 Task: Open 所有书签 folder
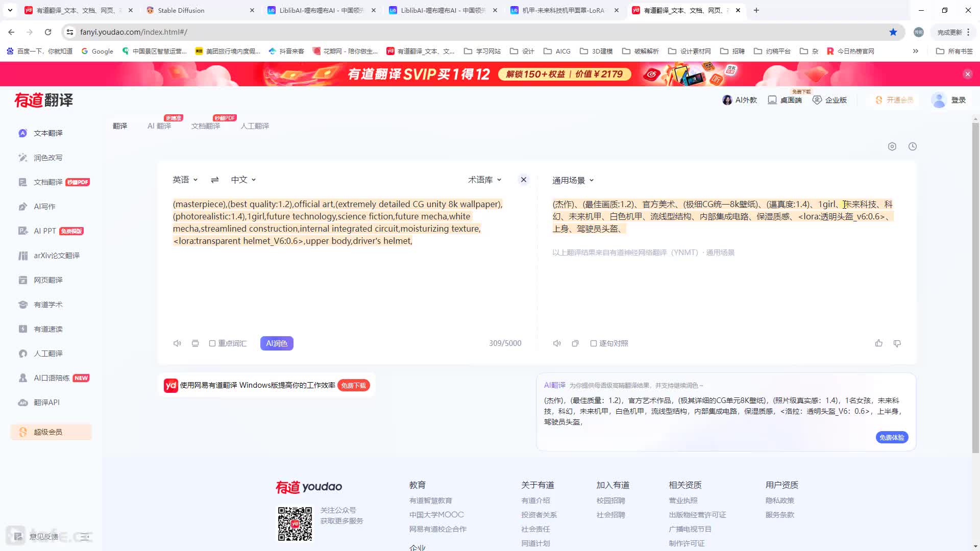(954, 51)
